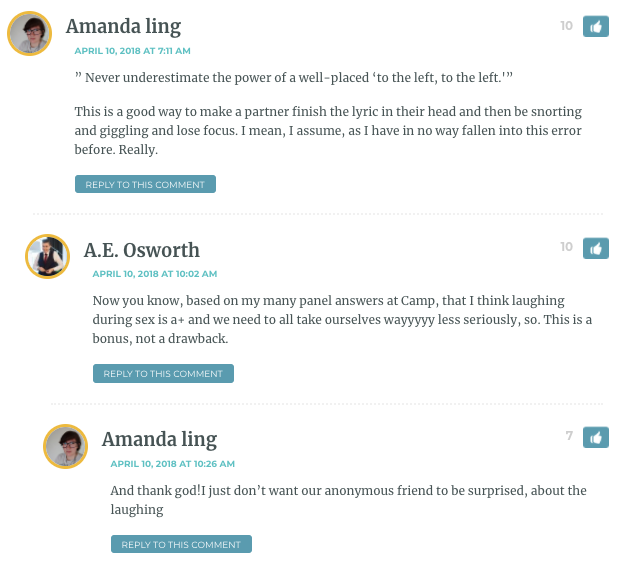Image resolution: width=620 pixels, height=567 pixels.
Task: Open Amanda ling's avatar on 10:26 AM reply
Action: tap(65, 446)
